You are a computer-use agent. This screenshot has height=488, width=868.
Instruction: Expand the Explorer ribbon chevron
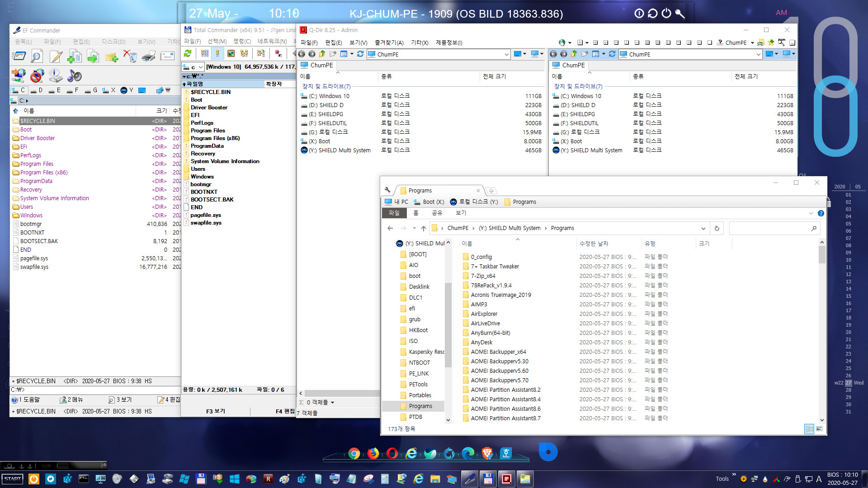pyautogui.click(x=811, y=213)
